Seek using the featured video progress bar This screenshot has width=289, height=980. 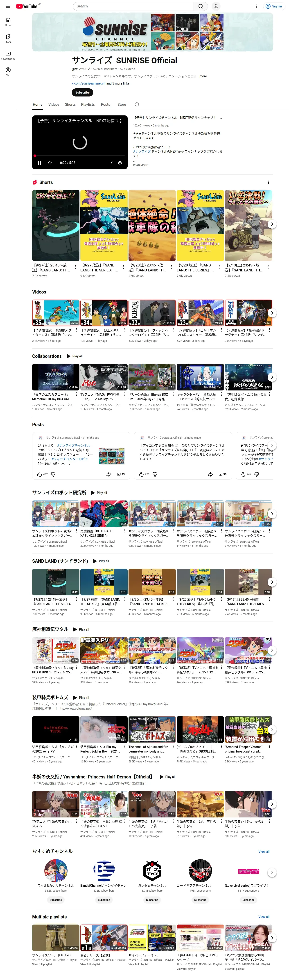tap(80, 156)
